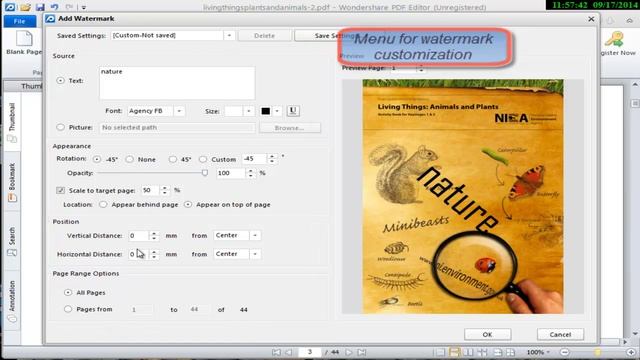Go to next page in status bar
The image size is (640, 360).
tap(349, 352)
